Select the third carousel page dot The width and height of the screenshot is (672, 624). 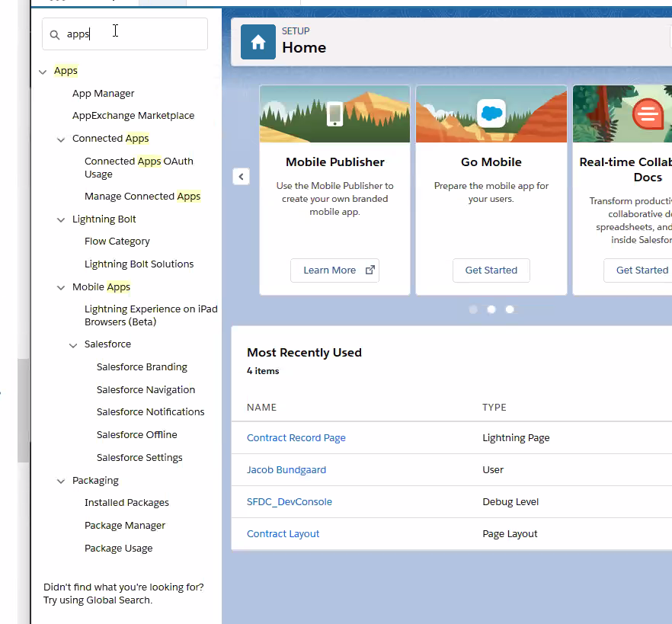pos(510,309)
